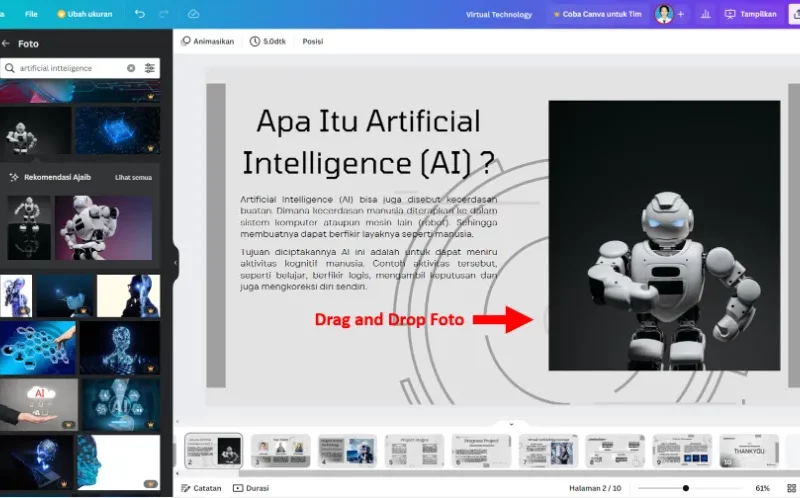Undo the last action
800x498 pixels.
click(140, 14)
